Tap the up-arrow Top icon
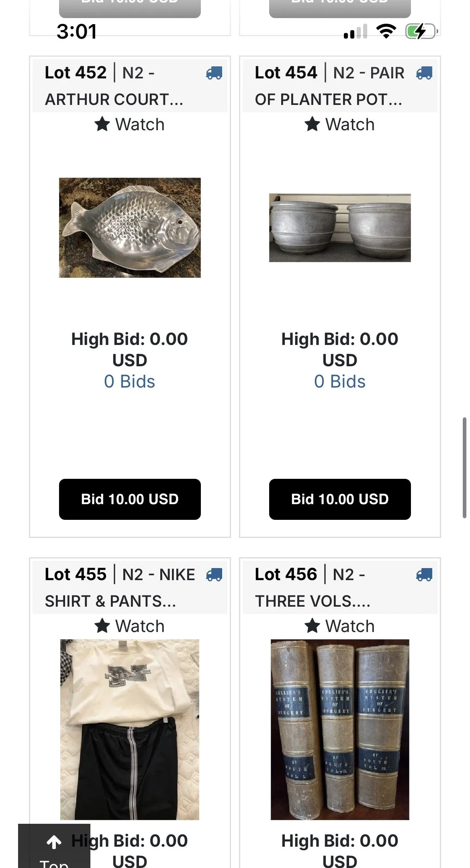This screenshot has width=470, height=868. click(54, 842)
